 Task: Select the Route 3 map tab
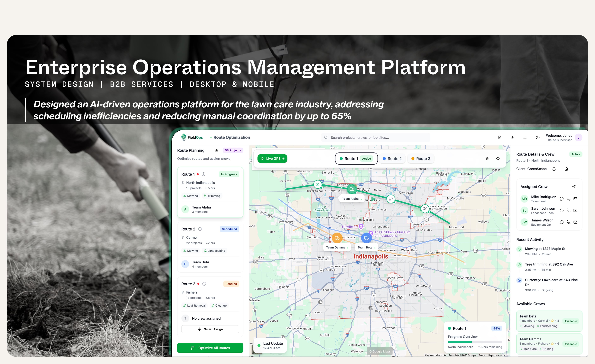(x=421, y=159)
